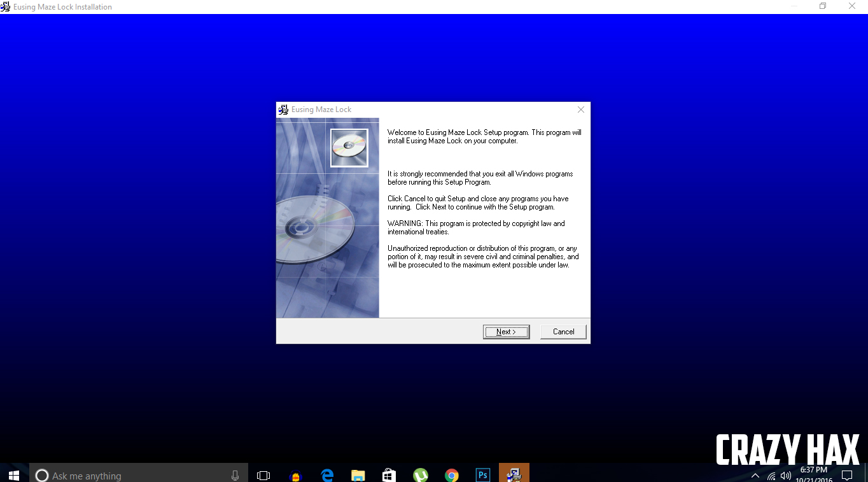Open the Action Center notifications

(847, 475)
